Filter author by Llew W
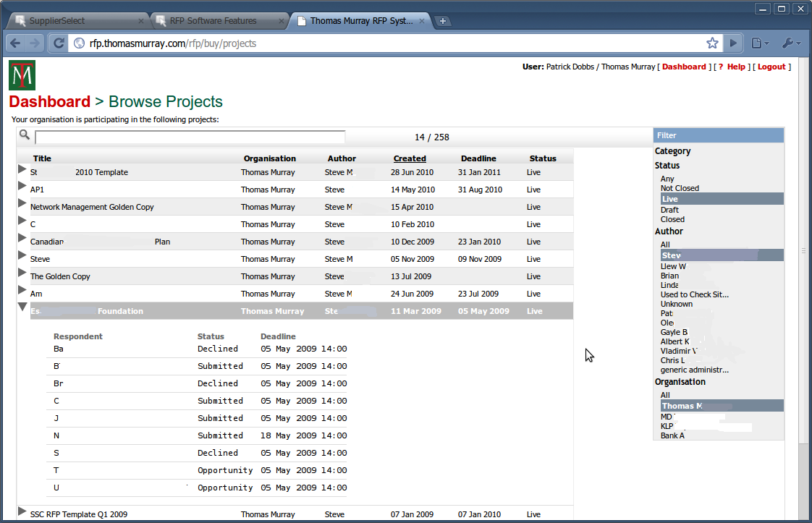 [673, 266]
